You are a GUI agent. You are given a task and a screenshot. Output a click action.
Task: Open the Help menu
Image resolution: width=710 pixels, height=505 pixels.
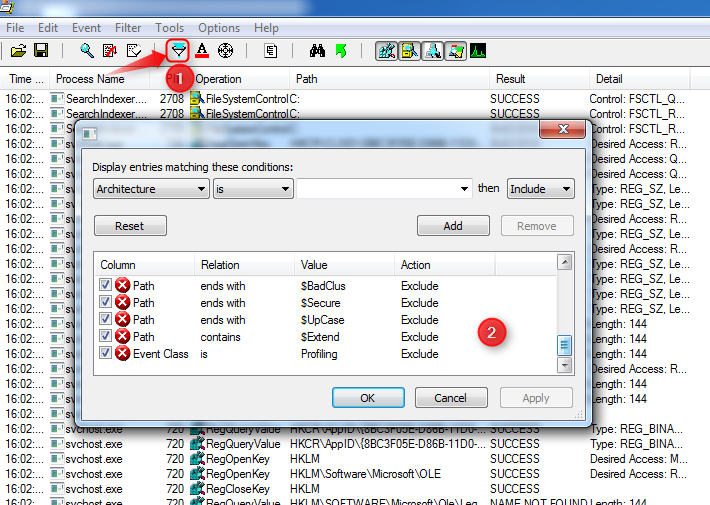point(266,28)
